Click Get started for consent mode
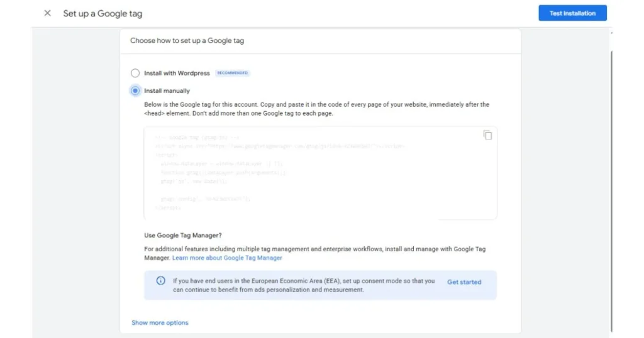The width and height of the screenshot is (644, 338). coord(464,282)
